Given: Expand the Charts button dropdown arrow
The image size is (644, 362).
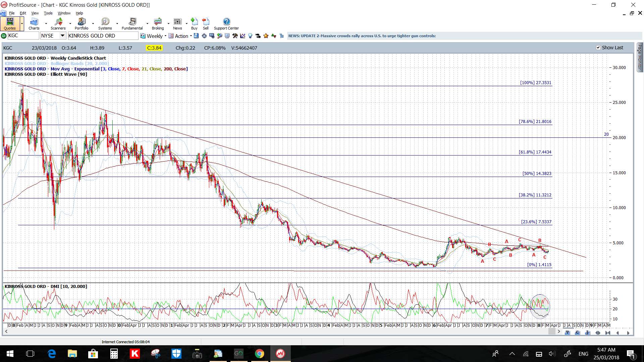Looking at the screenshot, I should pos(46,23).
